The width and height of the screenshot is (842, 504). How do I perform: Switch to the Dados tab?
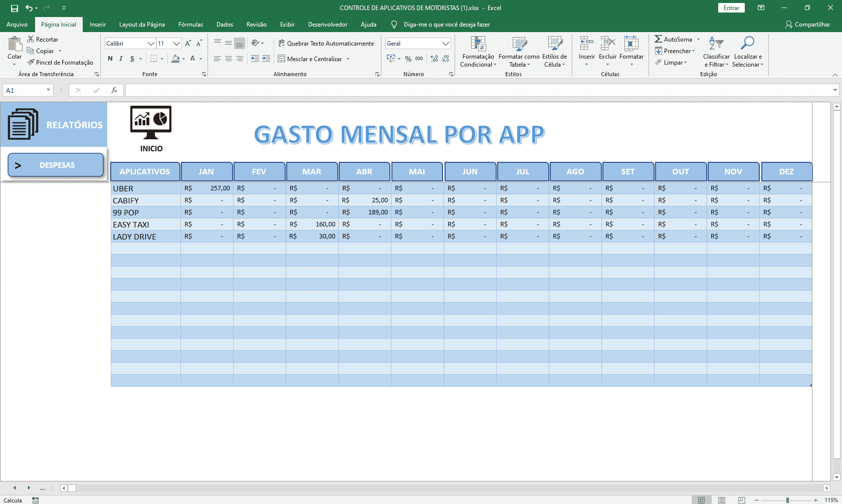click(x=225, y=24)
